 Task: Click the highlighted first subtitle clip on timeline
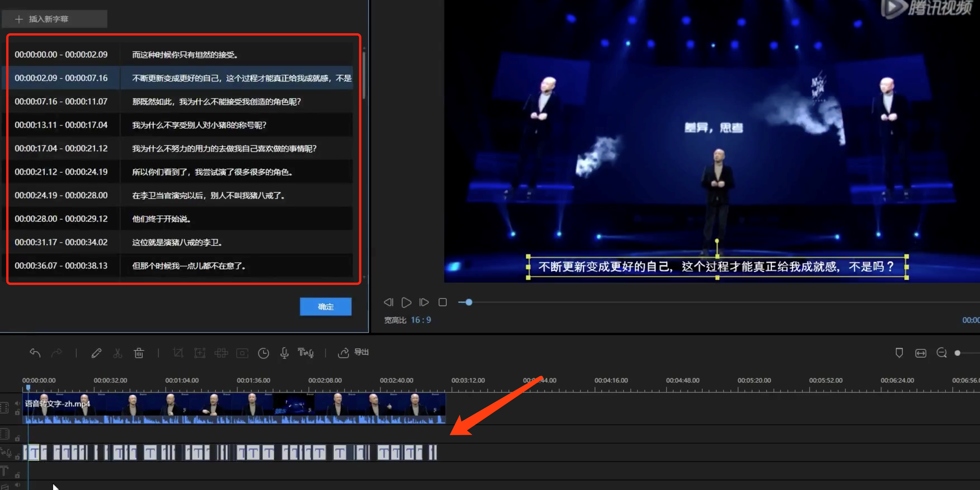(34, 452)
